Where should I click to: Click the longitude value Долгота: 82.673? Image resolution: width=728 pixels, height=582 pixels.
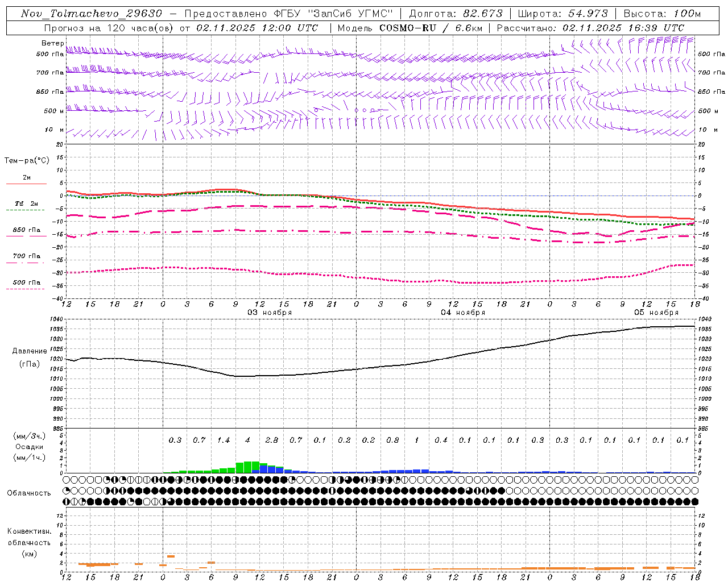pyautogui.click(x=456, y=14)
